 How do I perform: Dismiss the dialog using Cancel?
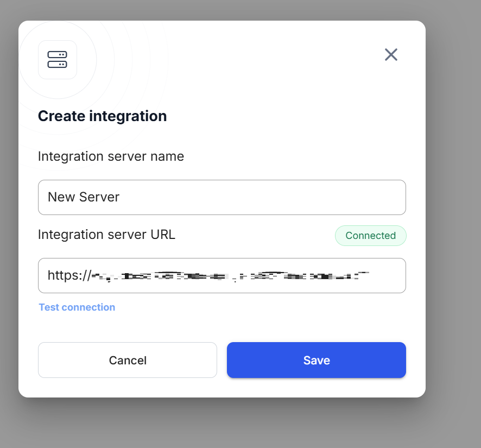[x=128, y=360]
